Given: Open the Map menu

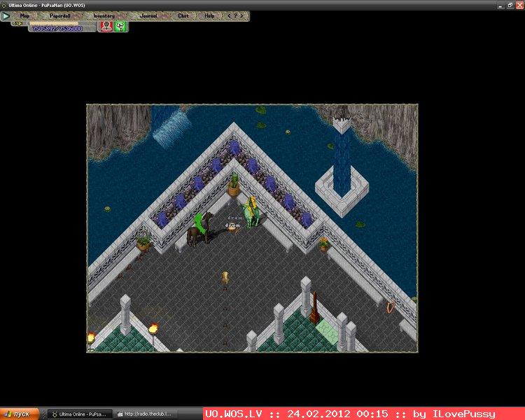Looking at the screenshot, I should 24,15.
